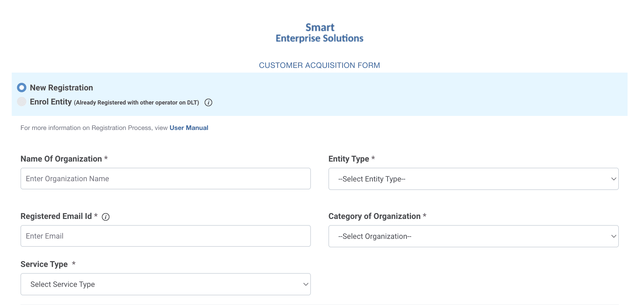Image resolution: width=644 pixels, height=305 pixels.
Task: Choose the Enrol Entity option
Action: (x=22, y=102)
